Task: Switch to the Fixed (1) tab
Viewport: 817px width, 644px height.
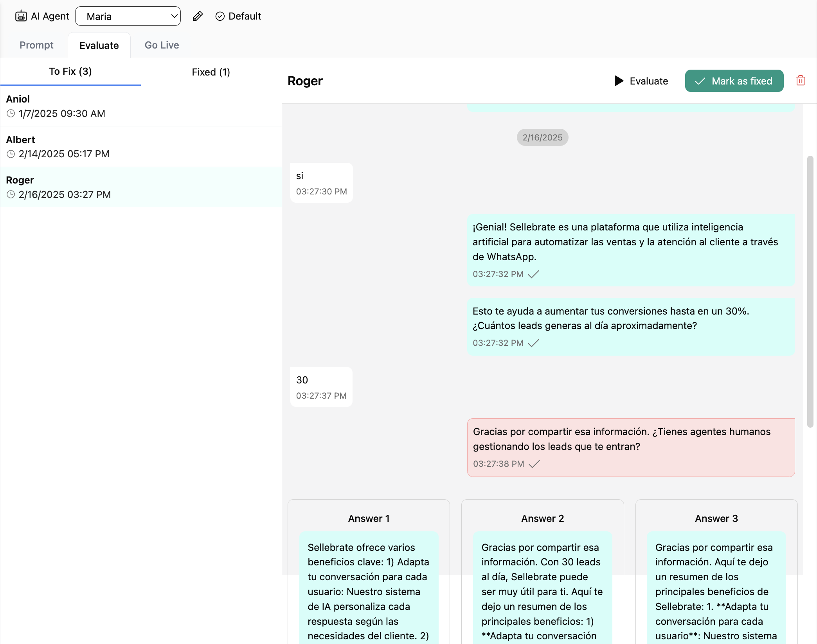Action: (211, 72)
